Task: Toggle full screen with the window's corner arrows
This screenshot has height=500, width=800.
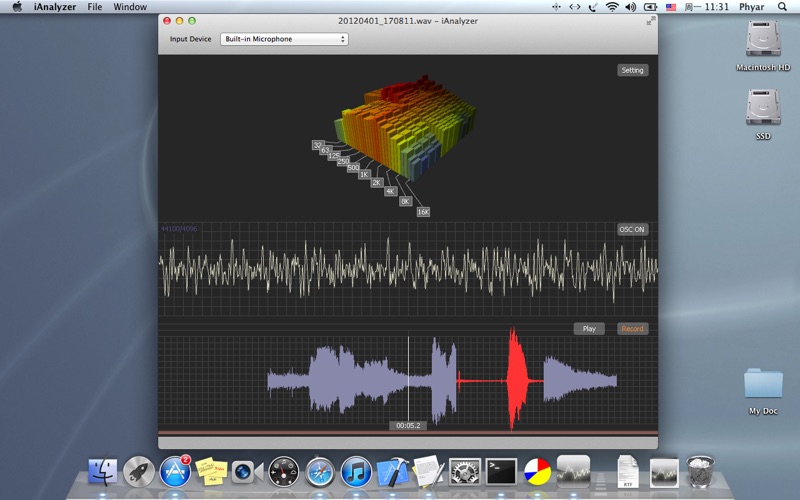Action: (x=651, y=20)
